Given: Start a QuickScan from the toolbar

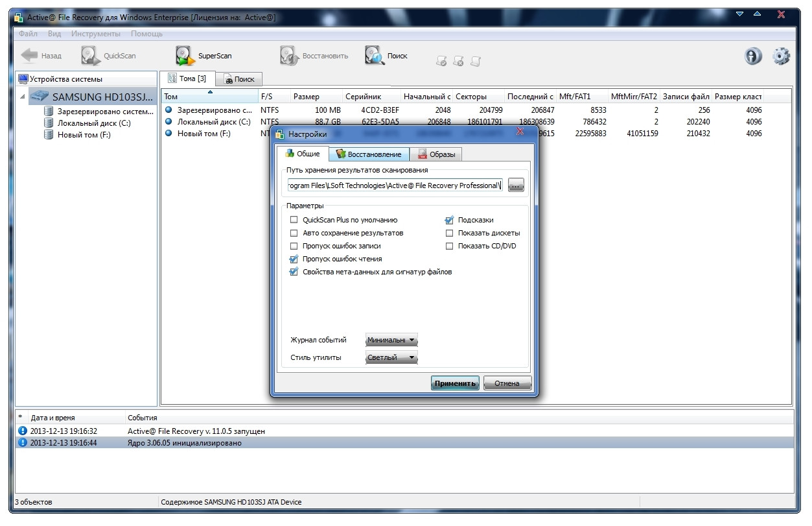Looking at the screenshot, I should coord(108,56).
